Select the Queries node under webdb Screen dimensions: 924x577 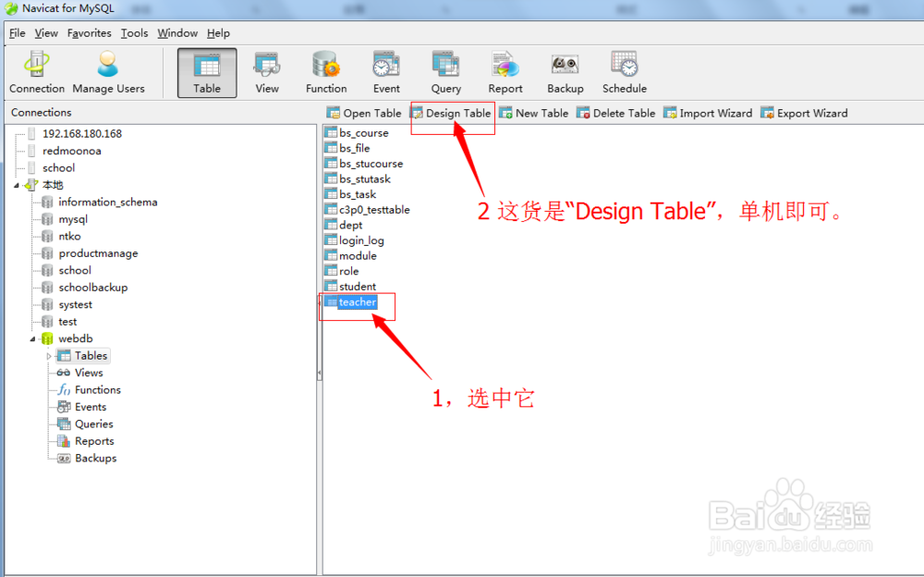tap(93, 424)
